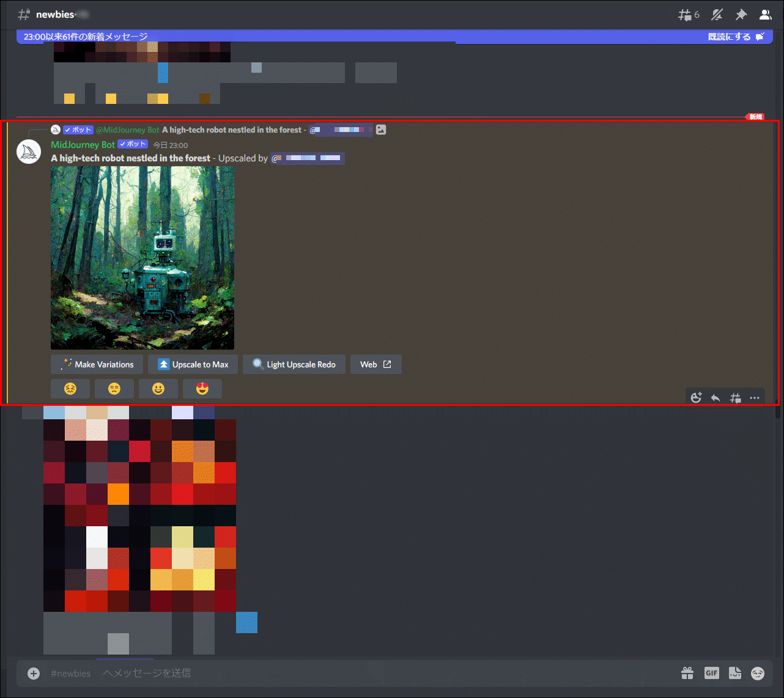Click the mentioned user in Upscaled by text

(308, 158)
